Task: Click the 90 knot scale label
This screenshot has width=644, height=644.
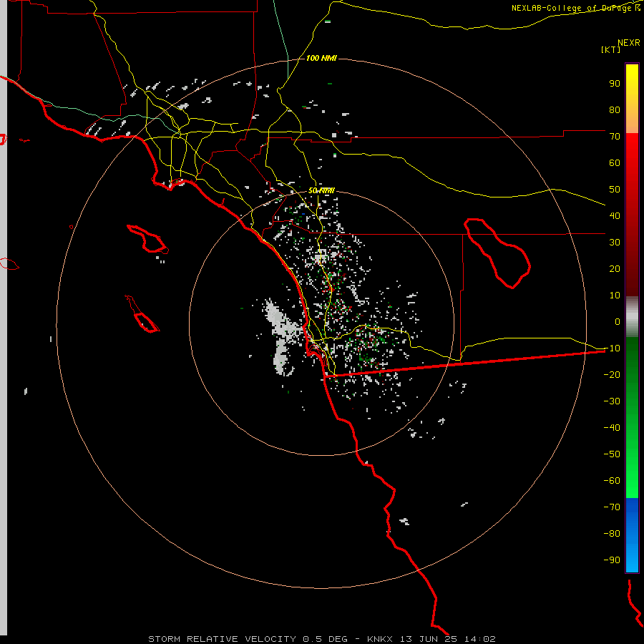Action: (x=615, y=84)
